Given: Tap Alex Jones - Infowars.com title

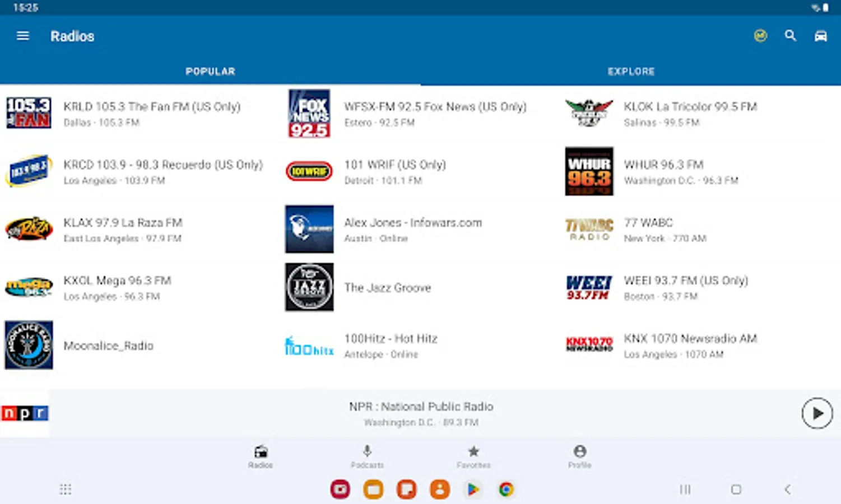Looking at the screenshot, I should coord(413,222).
